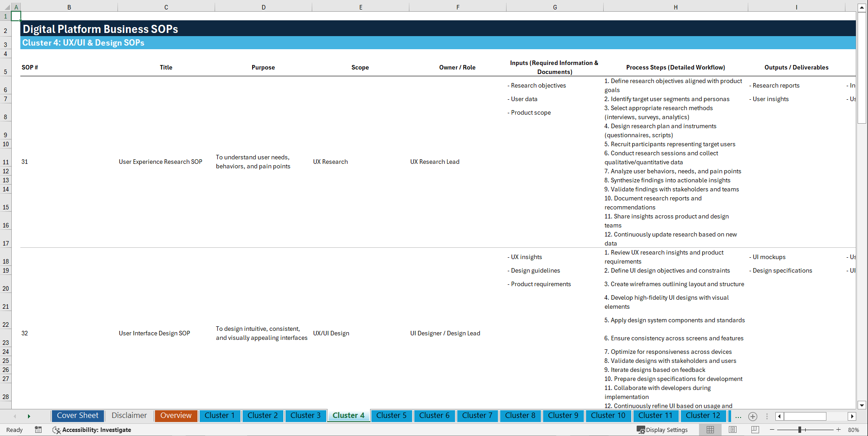Navigate forward with the sheet scroll arrow
This screenshot has width=868, height=436.
pyautogui.click(x=29, y=416)
